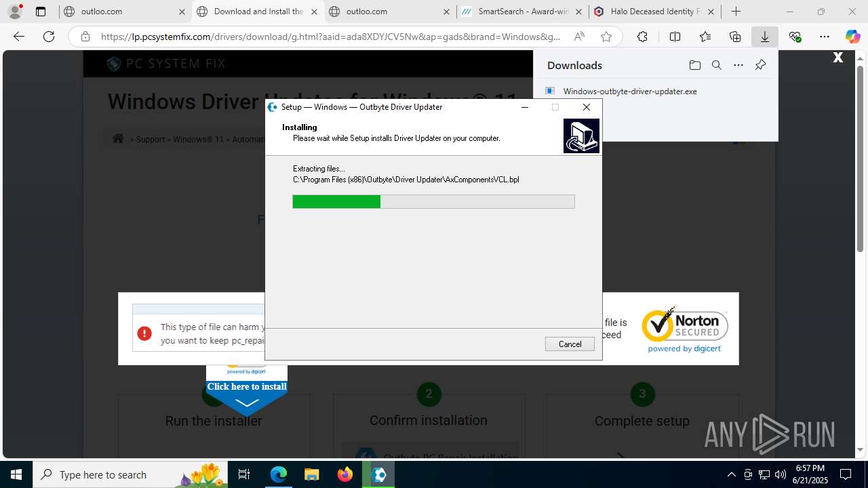Open Read aloud in address bar
868x488 pixels.
pos(579,37)
